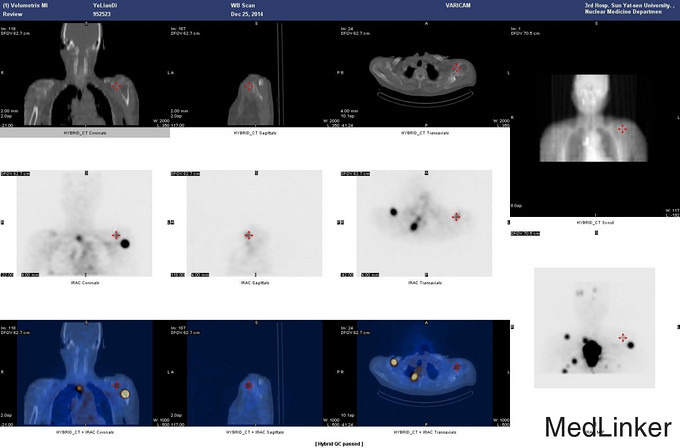Select the HYBRID_CT Transaxials label
This screenshot has width=680, height=448.
tap(422, 133)
